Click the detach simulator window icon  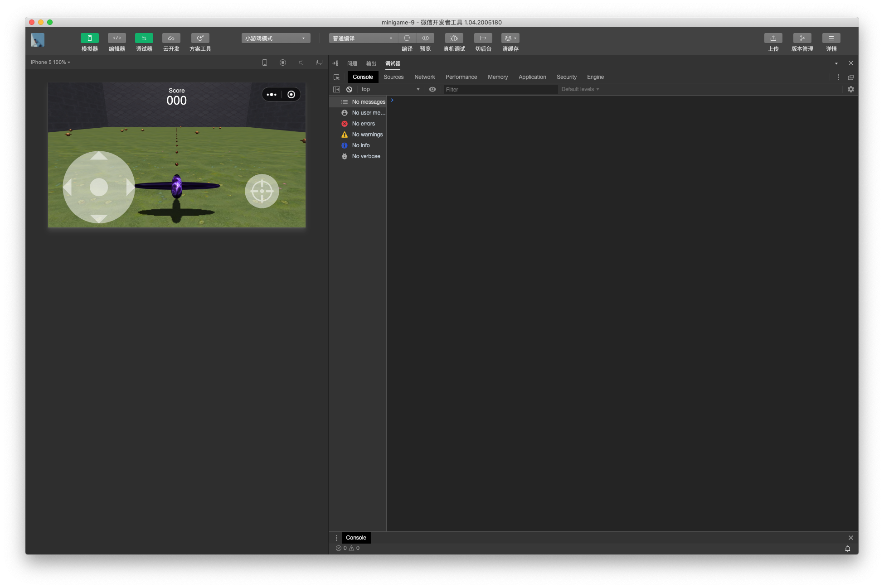[x=319, y=63]
